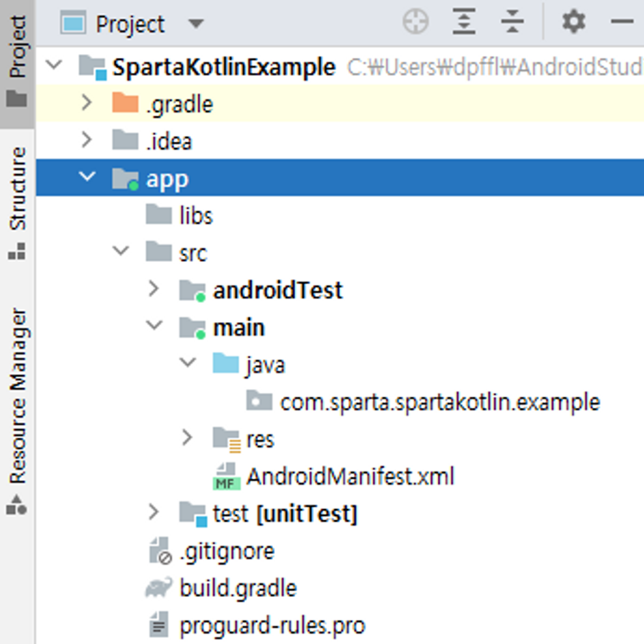
Task: Click the package icon for com.sparta.spartakotlin.example
Action: [259, 400]
